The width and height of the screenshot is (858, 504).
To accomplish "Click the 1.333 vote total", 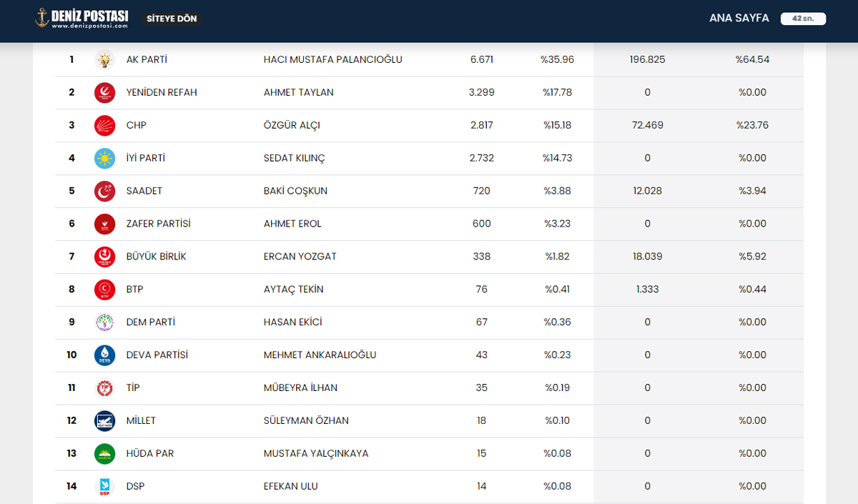I will (648, 290).
